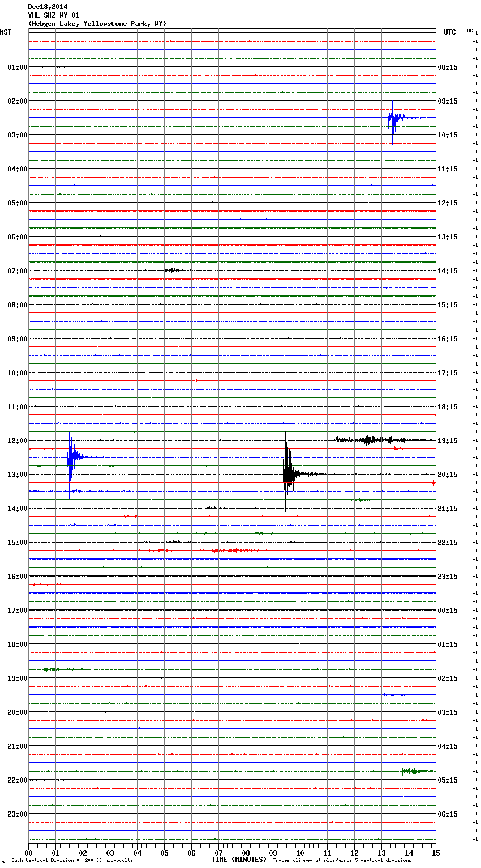This screenshot has height=868, width=481.
Task: Click the 07:00 MST time label
Action: point(17,271)
